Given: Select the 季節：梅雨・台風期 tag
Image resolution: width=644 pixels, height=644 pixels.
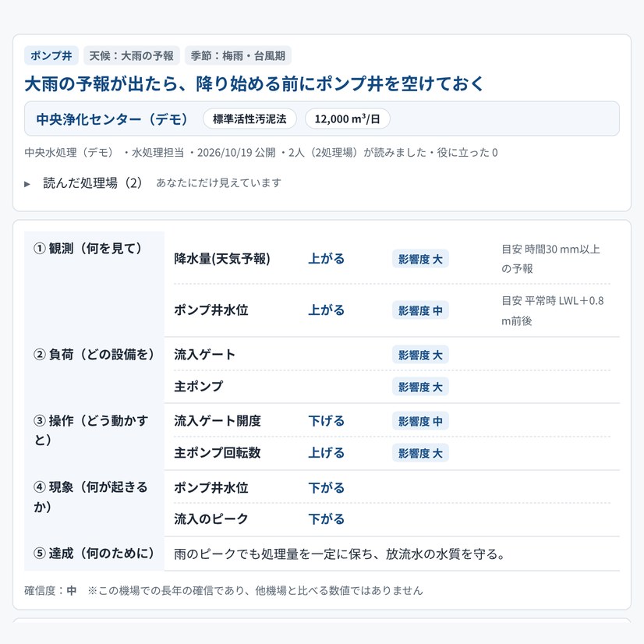Looking at the screenshot, I should pyautogui.click(x=238, y=55).
